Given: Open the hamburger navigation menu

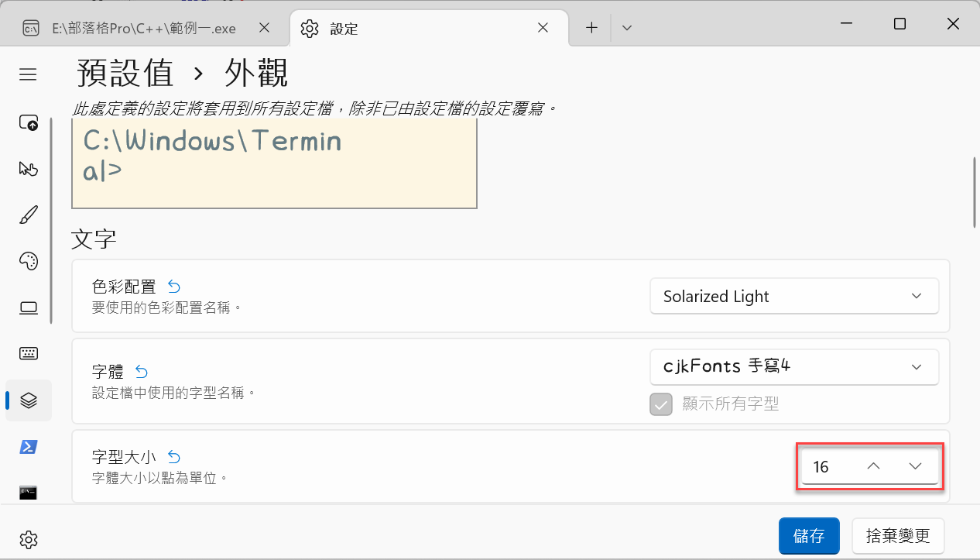Looking at the screenshot, I should click(29, 74).
